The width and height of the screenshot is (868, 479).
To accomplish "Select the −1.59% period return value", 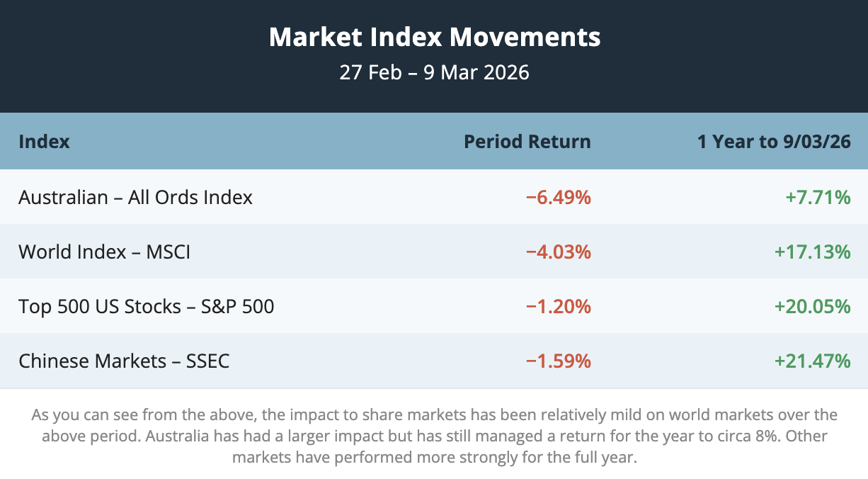I will (x=558, y=361).
